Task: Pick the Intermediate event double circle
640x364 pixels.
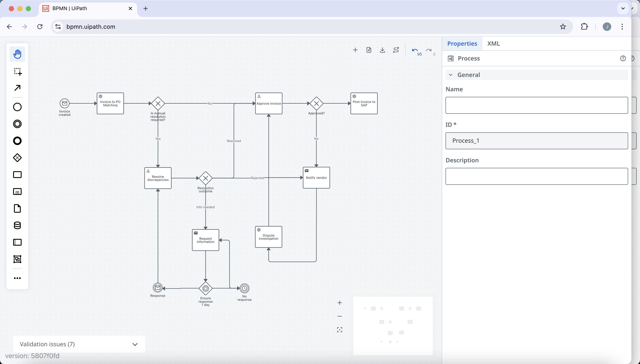Action: pos(17,124)
